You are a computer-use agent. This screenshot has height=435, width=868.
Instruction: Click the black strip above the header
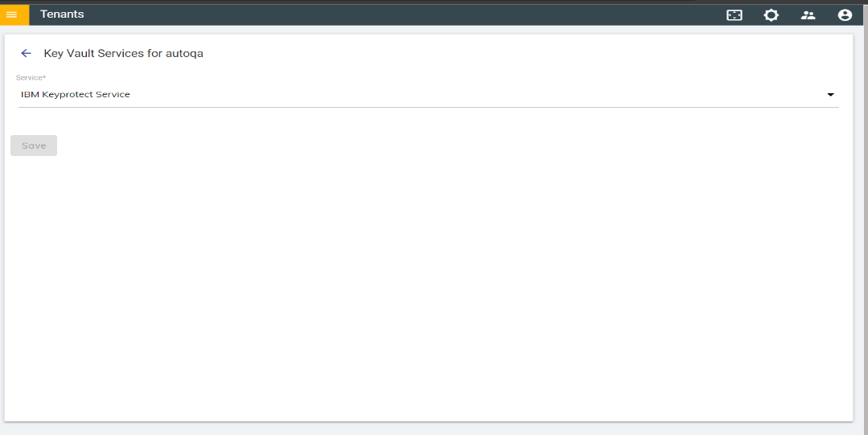[434, 2]
